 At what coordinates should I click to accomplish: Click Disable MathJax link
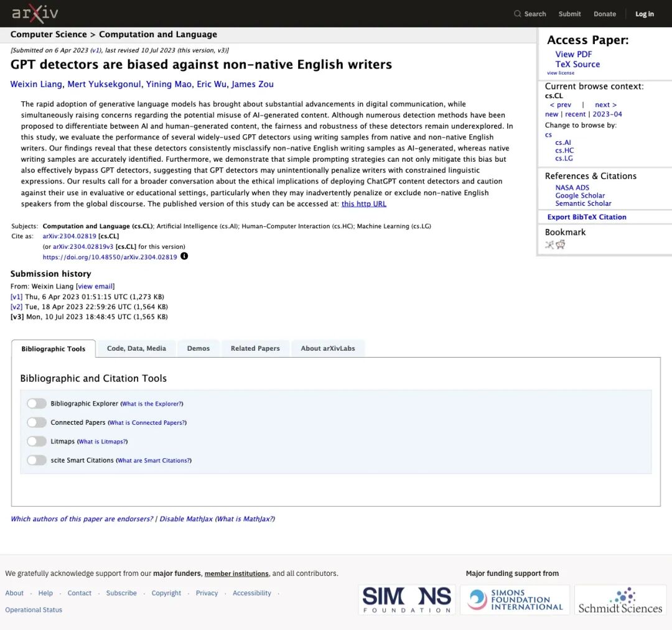click(x=186, y=519)
